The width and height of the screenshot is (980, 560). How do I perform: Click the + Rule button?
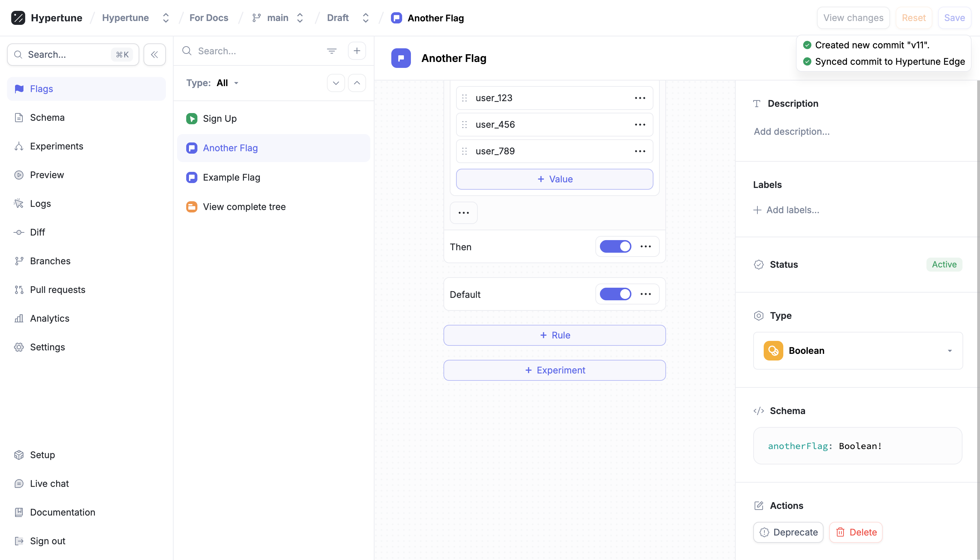pyautogui.click(x=554, y=335)
